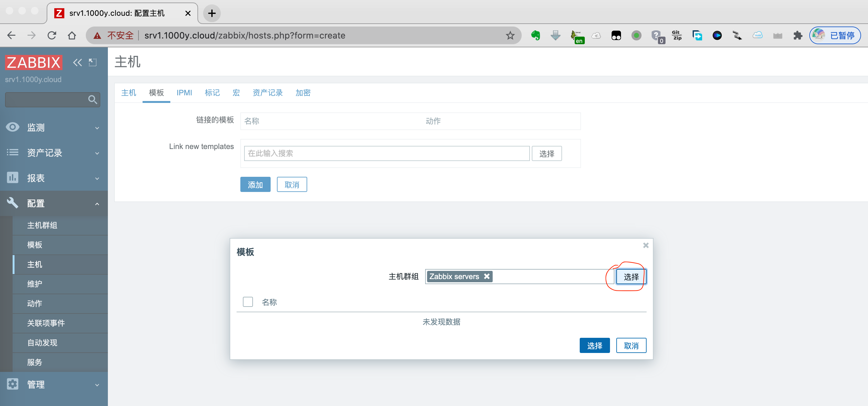Select the 监测 eye icon in sidebar
Viewport: 868px width, 406px height.
click(x=13, y=127)
